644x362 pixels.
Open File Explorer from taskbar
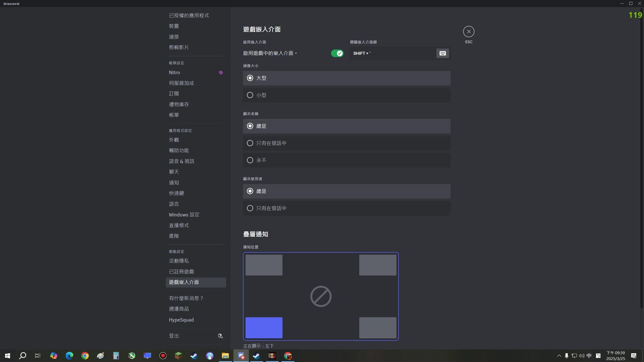point(225,356)
